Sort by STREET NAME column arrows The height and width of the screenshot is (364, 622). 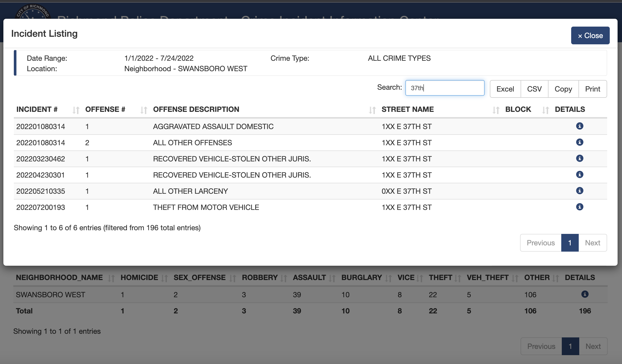[496, 110]
